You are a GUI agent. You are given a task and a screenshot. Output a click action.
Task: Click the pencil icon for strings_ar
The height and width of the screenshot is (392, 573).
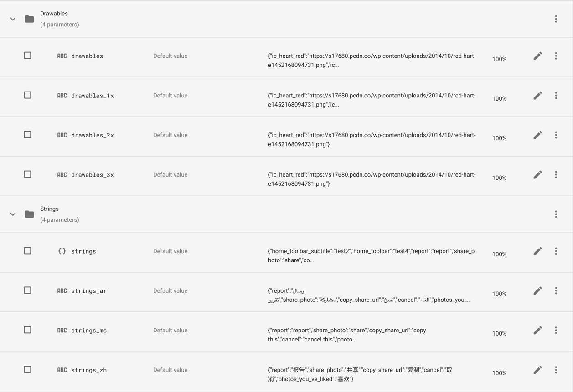pyautogui.click(x=537, y=291)
